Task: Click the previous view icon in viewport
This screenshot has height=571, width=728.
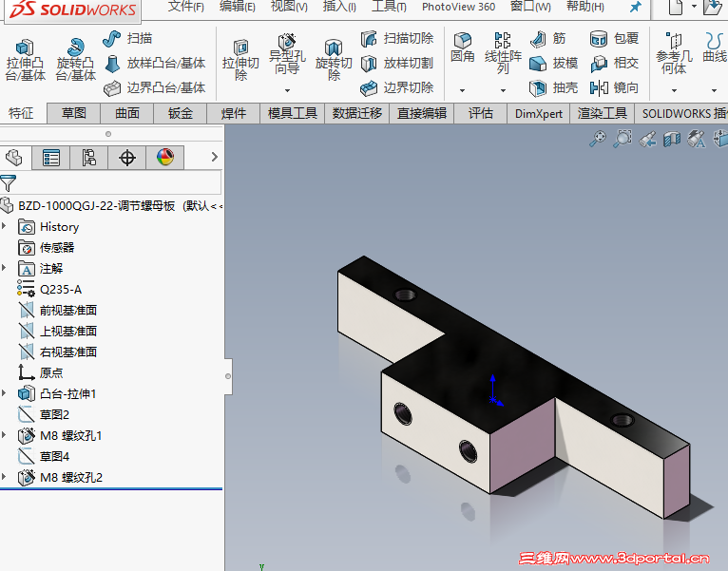Action: (x=647, y=139)
